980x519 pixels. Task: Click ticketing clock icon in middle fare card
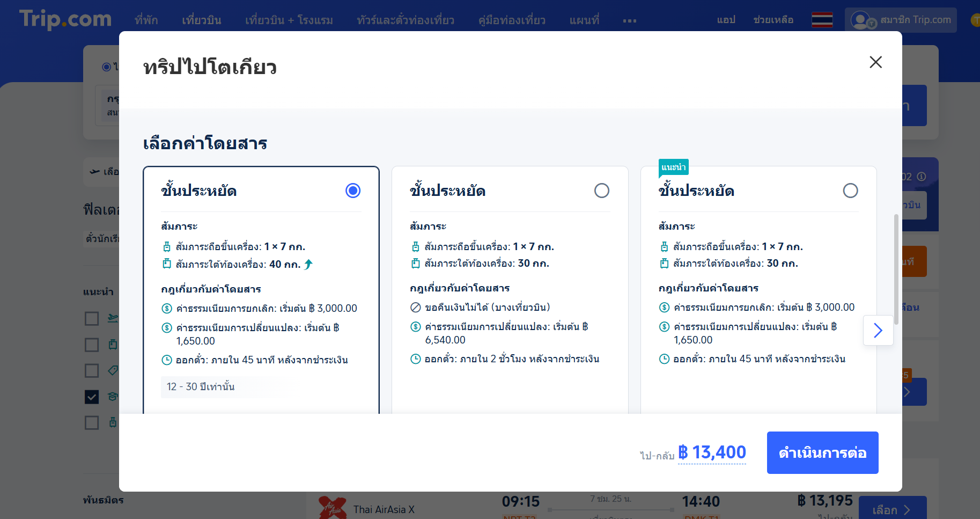(x=416, y=359)
